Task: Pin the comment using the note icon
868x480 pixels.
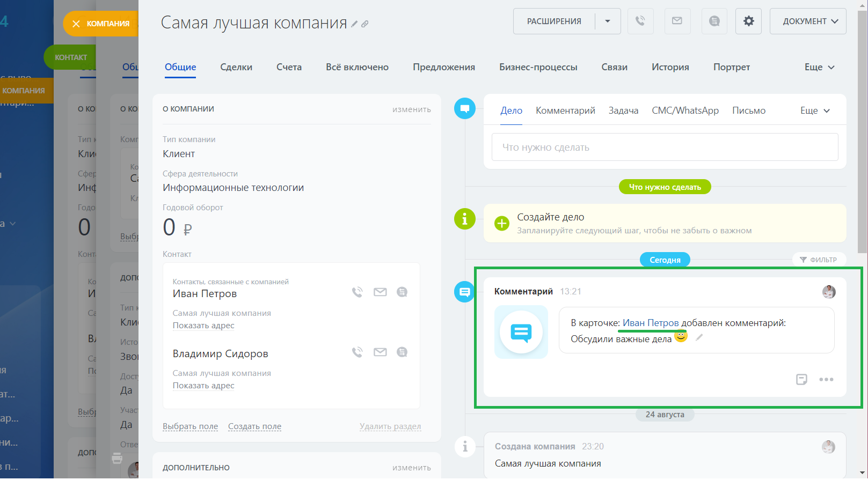Action: pos(801,380)
